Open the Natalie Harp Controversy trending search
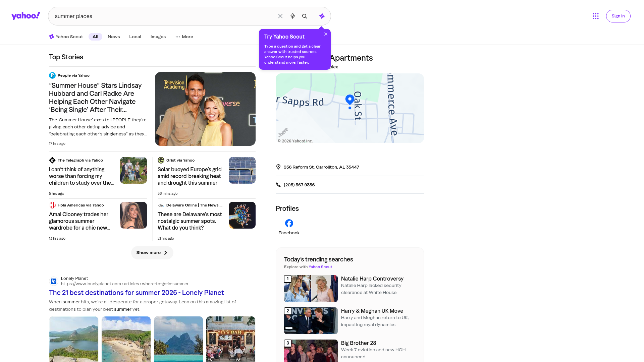The width and height of the screenshot is (644, 362). click(x=372, y=279)
